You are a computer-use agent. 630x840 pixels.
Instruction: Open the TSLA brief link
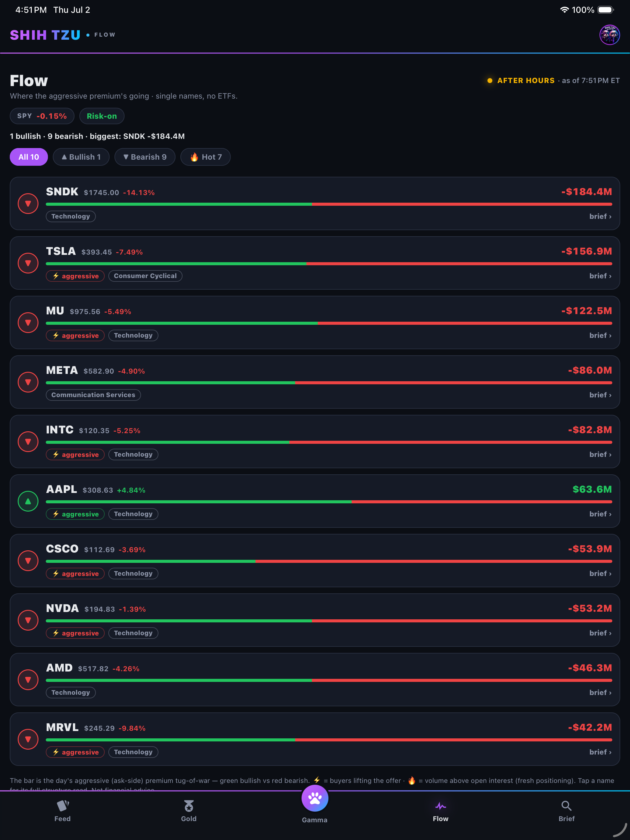pos(600,276)
